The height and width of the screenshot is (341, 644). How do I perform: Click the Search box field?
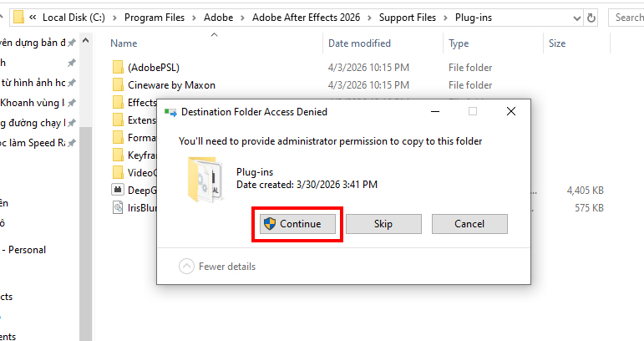(628, 17)
